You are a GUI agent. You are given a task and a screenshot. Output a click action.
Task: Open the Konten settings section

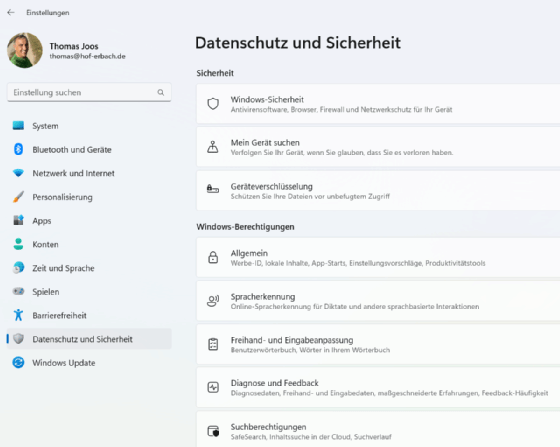coord(89,244)
